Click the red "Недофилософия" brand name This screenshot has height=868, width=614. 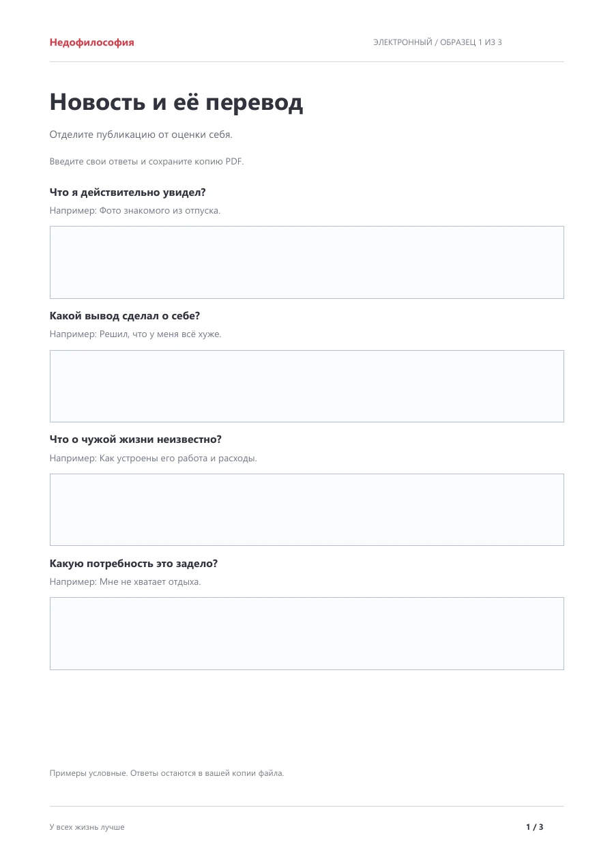click(x=91, y=42)
